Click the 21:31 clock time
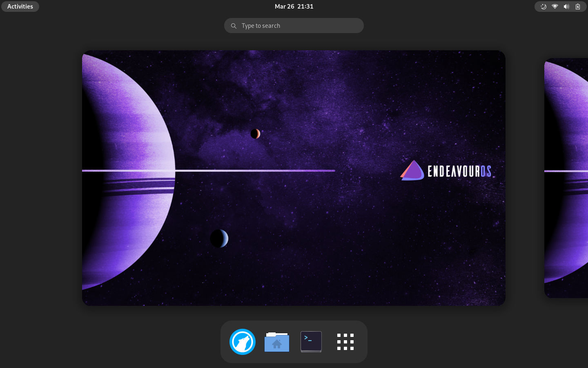This screenshot has width=588, height=368. tap(305, 7)
